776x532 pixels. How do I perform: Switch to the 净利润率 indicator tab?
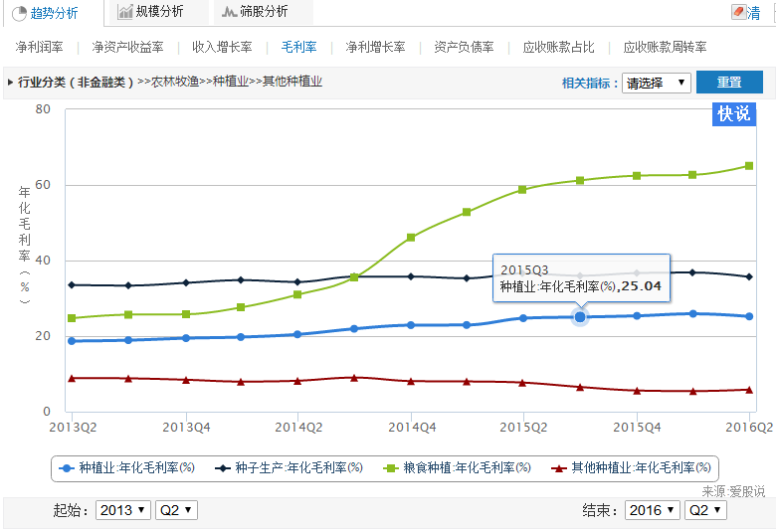point(40,48)
